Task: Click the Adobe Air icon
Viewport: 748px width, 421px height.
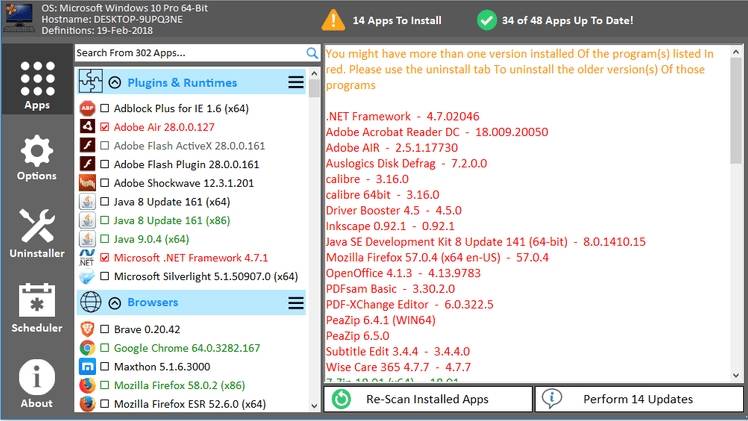Action: tap(87, 127)
